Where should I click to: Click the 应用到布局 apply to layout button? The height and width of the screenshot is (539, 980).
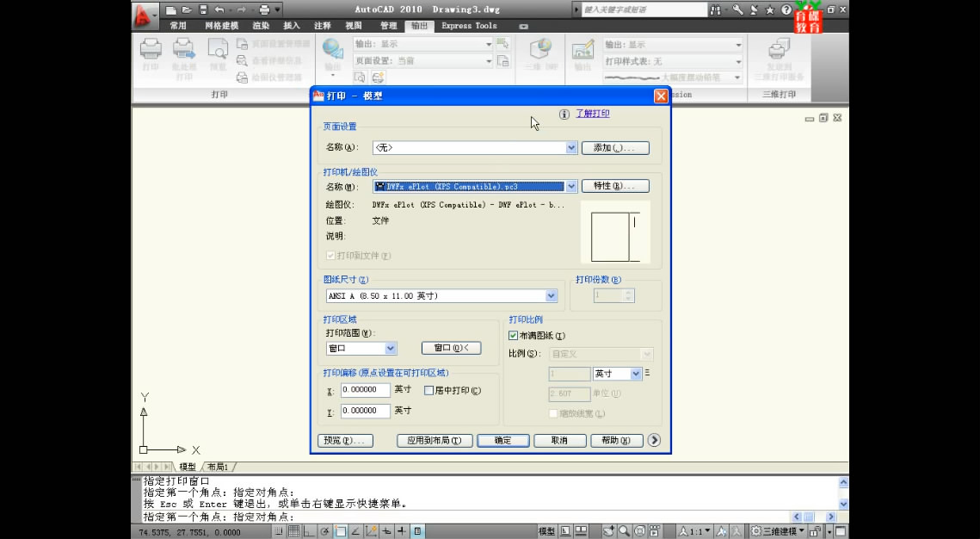[x=435, y=440]
